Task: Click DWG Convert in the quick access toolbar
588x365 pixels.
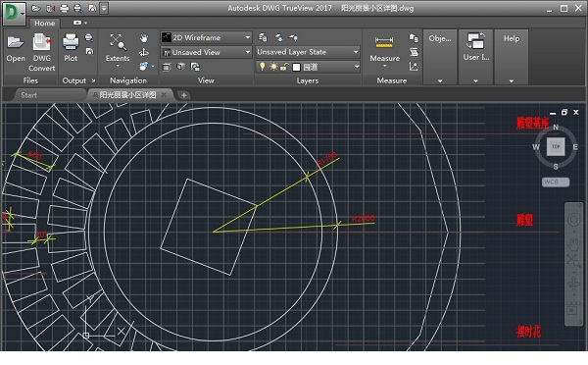Action: click(50, 8)
